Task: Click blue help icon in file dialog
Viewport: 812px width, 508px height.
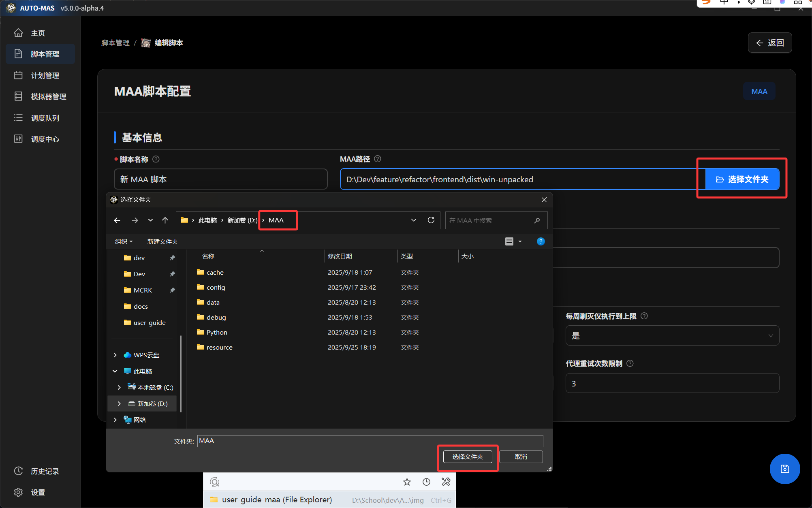Action: coord(541,241)
